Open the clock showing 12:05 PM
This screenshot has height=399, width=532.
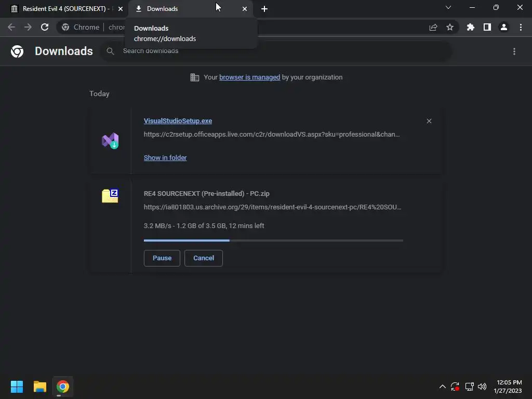tap(508, 387)
